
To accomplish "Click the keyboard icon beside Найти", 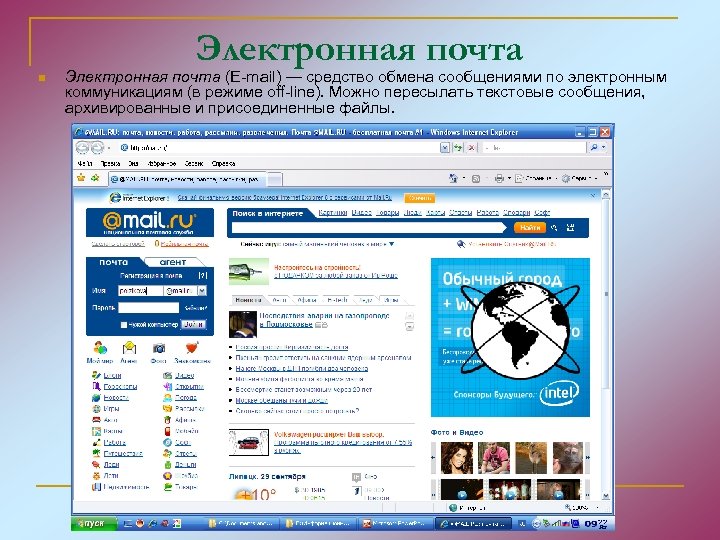I will [x=570, y=227].
